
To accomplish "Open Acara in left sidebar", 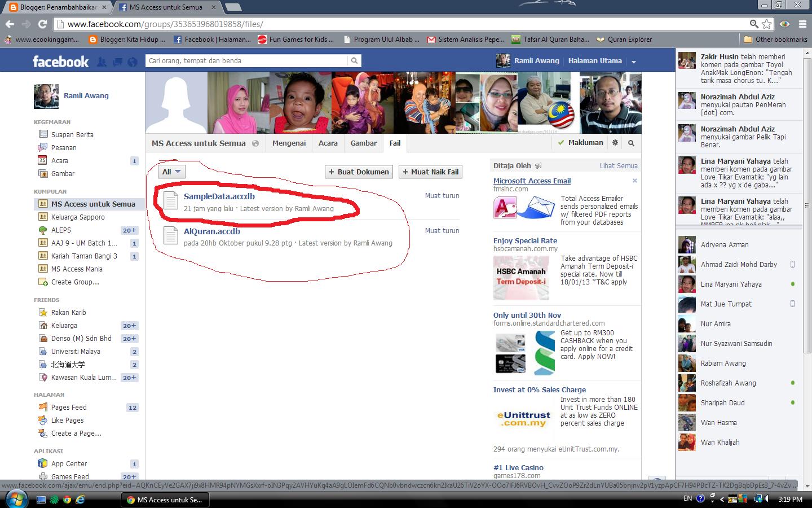I will coord(59,161).
